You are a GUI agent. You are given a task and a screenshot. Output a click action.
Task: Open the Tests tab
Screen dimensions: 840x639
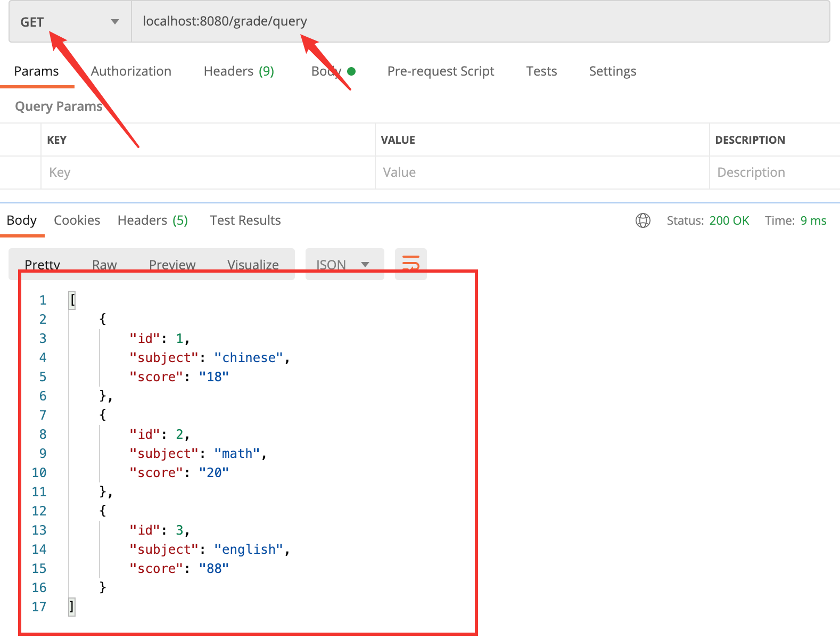[541, 71]
